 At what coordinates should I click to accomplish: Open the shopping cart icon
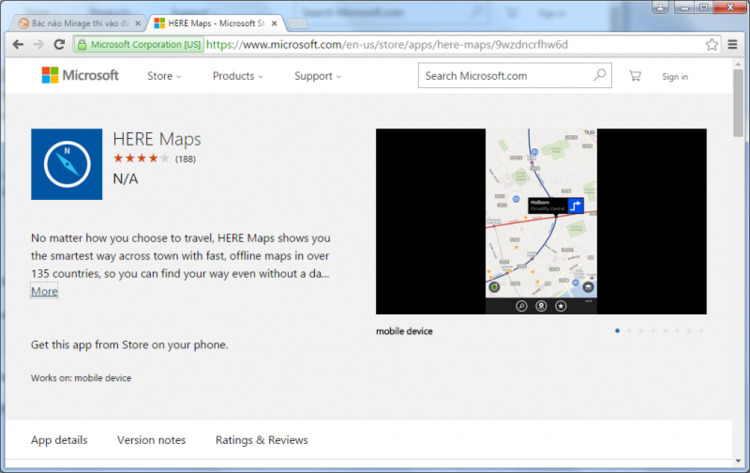[x=635, y=76]
